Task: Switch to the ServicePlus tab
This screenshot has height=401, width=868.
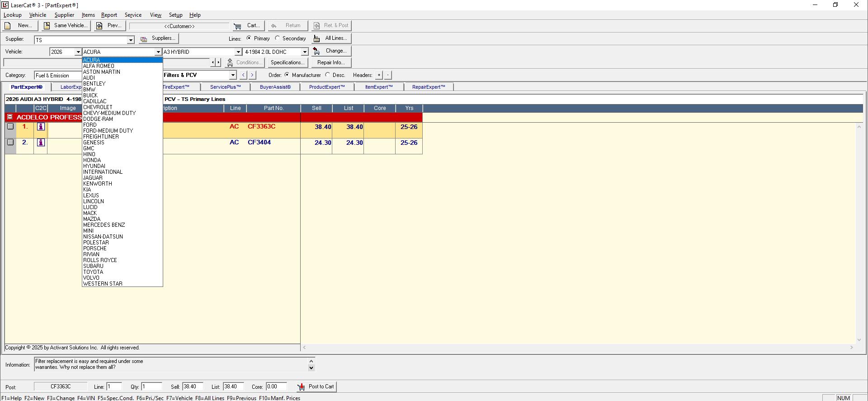Action: (x=225, y=87)
